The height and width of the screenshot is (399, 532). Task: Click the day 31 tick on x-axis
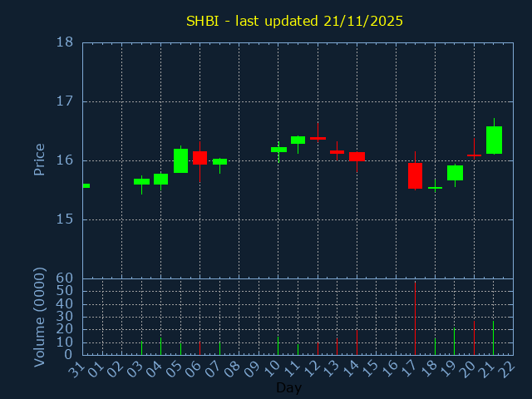pyautogui.click(x=77, y=367)
